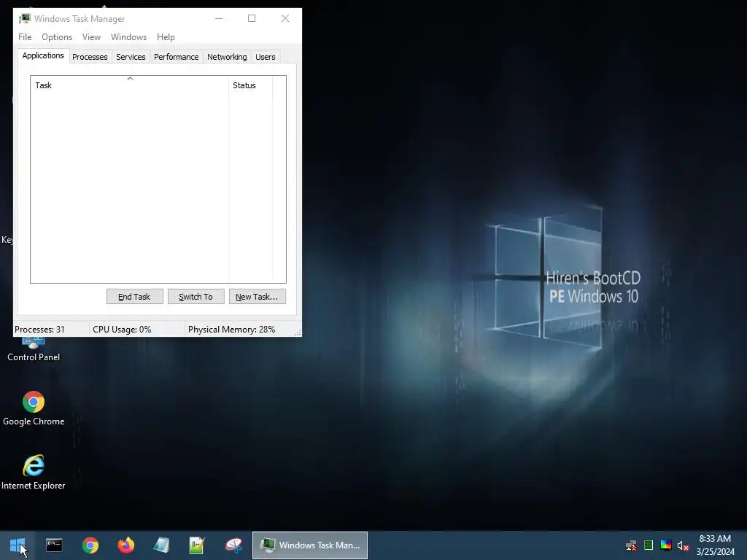Click the Processes: 31 status bar entry

tap(51, 330)
